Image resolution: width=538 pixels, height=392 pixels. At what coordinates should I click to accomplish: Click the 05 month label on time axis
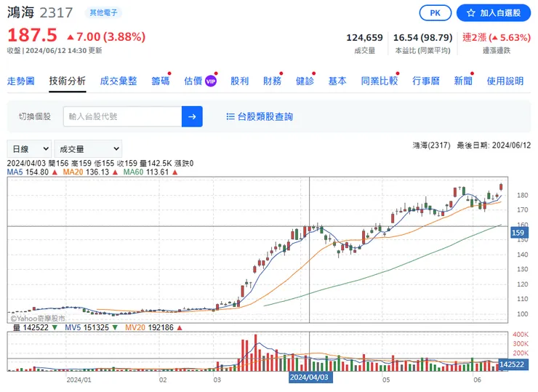386,380
